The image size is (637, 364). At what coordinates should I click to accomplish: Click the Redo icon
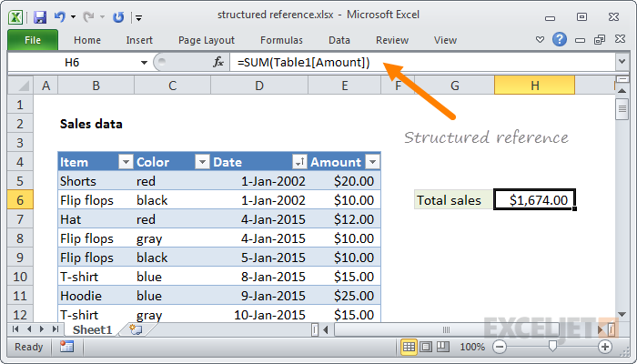pyautogui.click(x=88, y=16)
